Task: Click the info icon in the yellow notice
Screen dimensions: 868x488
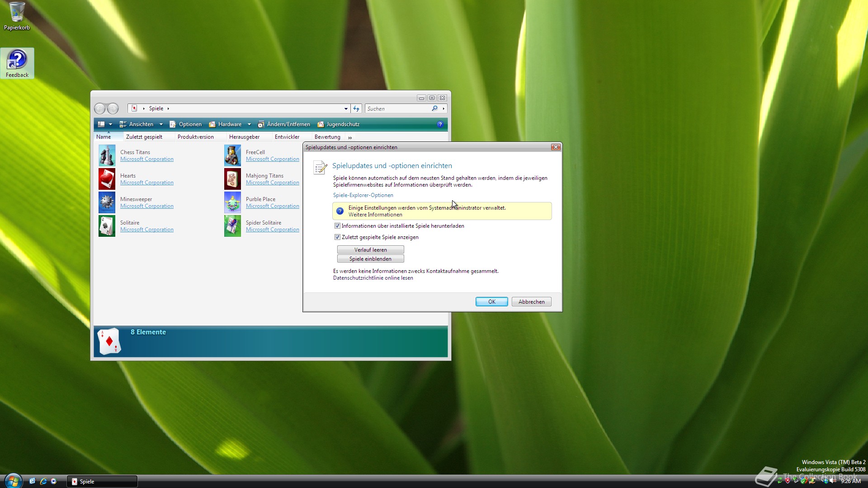Action: click(x=340, y=211)
